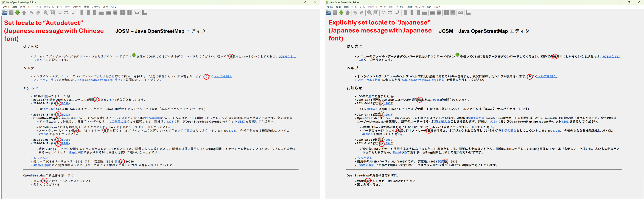Open the ファイル menu in left window
The image size is (644, 199).
[x=6, y=7]
